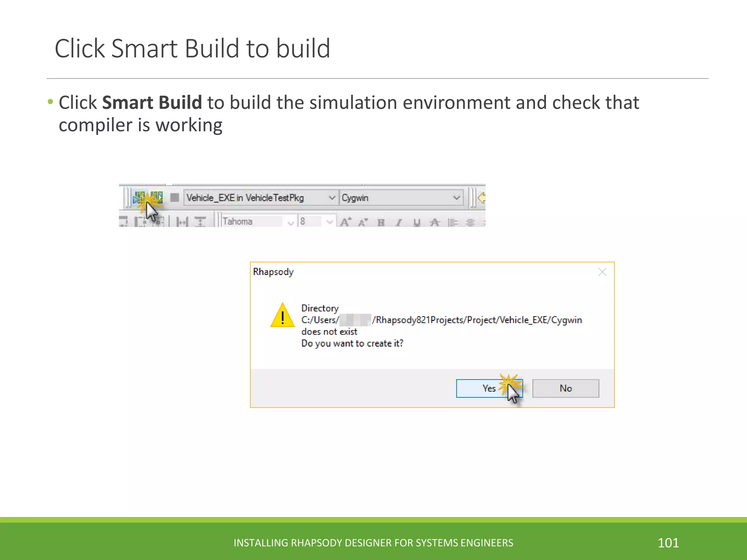
Task: Click the yellow back navigation arrow
Action: 481,198
